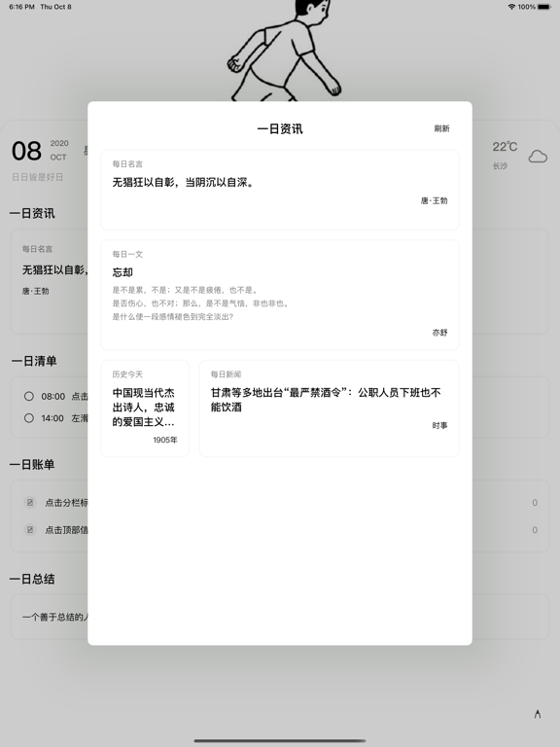Tap the background 一日资讯 section heading

point(32,213)
